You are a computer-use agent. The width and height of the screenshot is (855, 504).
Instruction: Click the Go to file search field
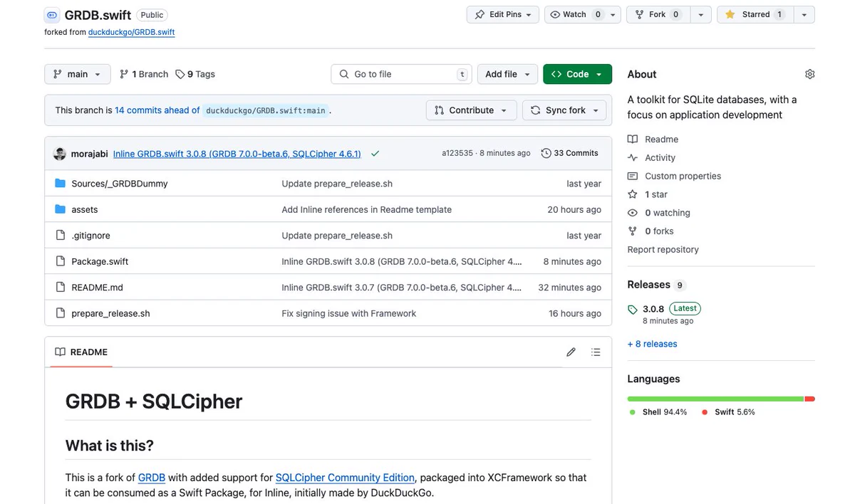[403, 74]
